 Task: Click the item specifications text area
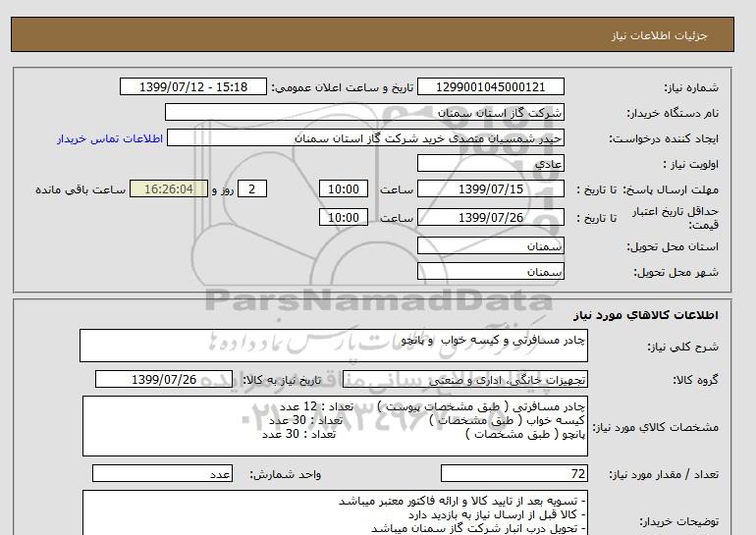[335, 426]
